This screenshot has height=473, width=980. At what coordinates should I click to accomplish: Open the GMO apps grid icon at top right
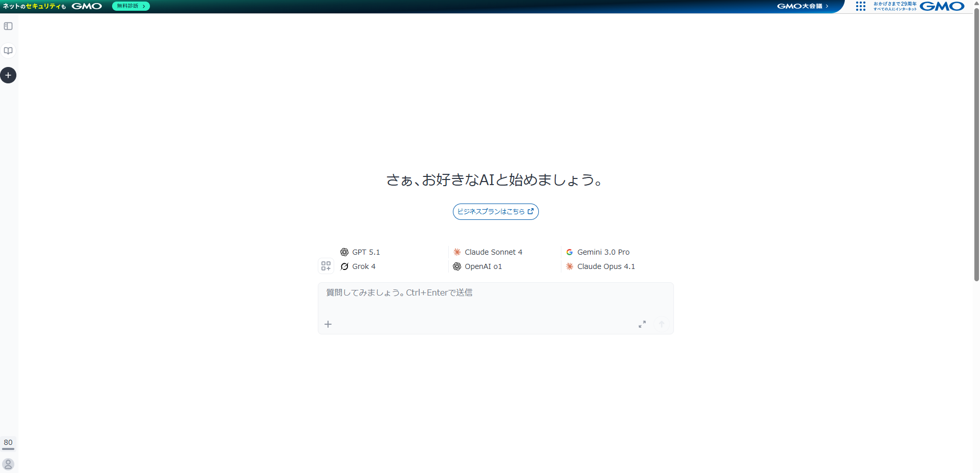point(860,6)
